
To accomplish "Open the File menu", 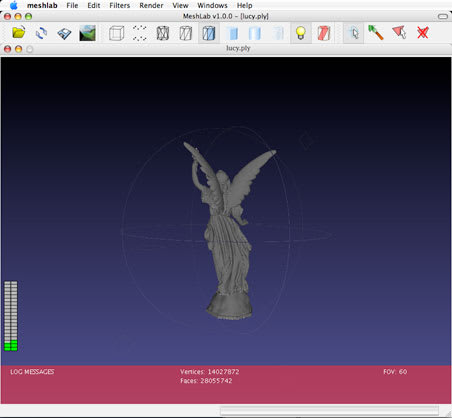I will coord(72,5).
